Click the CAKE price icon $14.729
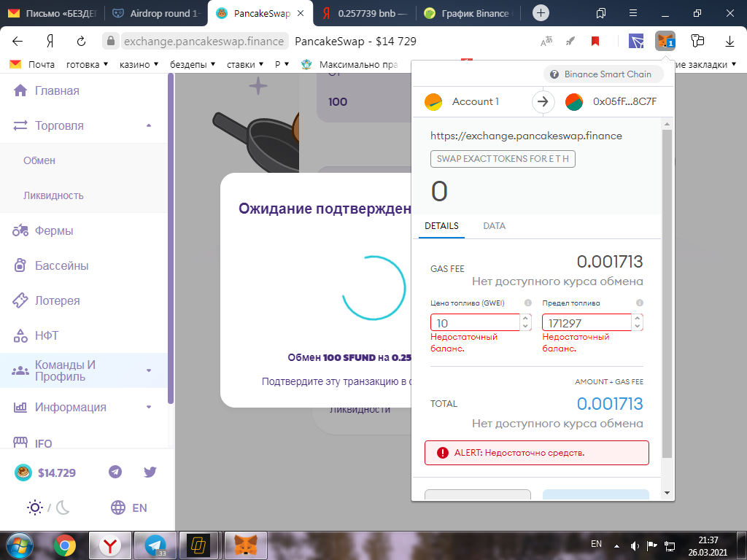747x560 pixels. (23, 472)
